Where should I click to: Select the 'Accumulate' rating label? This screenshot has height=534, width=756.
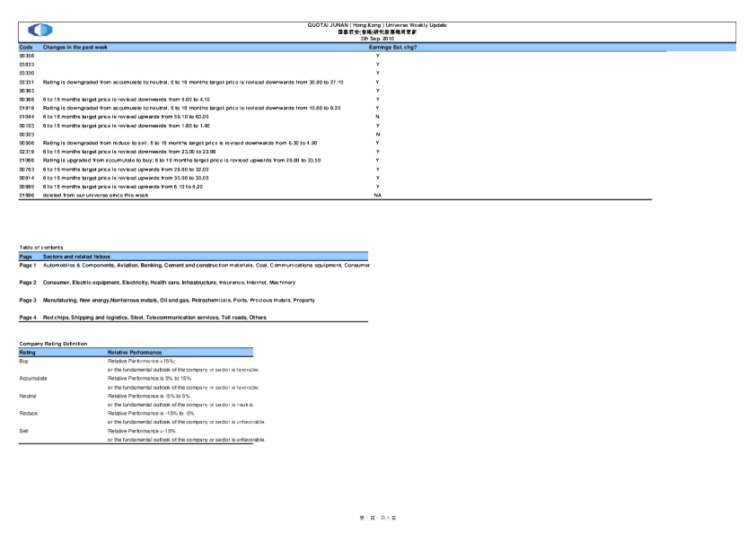coord(33,378)
